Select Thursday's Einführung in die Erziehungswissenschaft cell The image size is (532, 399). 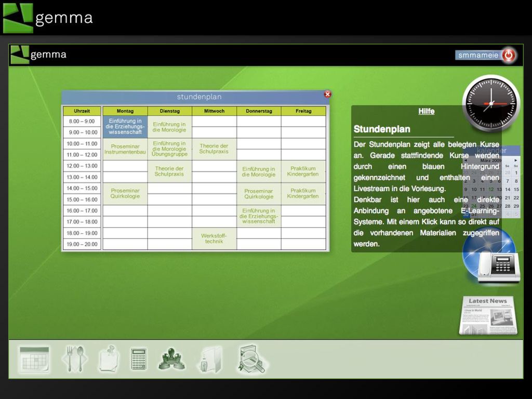(259, 216)
